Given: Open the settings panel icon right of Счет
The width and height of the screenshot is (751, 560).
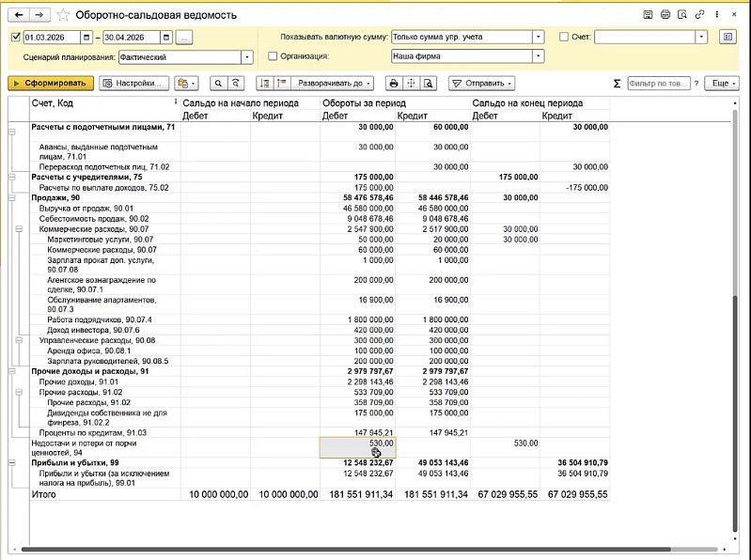Looking at the screenshot, I should tap(728, 37).
